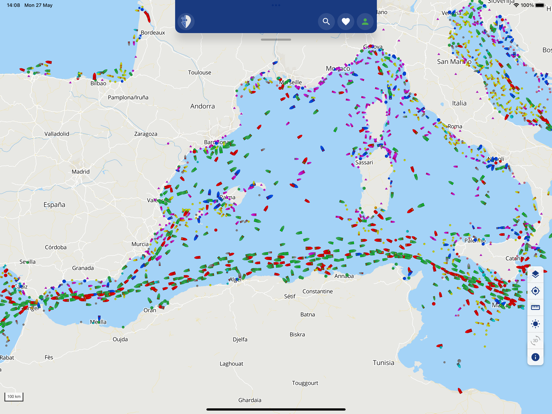Tap the Tunisia country label
The height and width of the screenshot is (414, 552).
pos(383,362)
